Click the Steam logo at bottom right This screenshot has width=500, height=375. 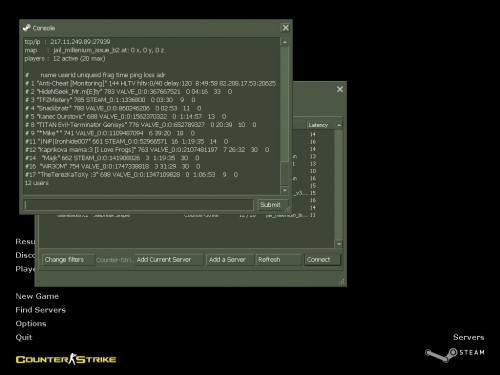coord(455,355)
